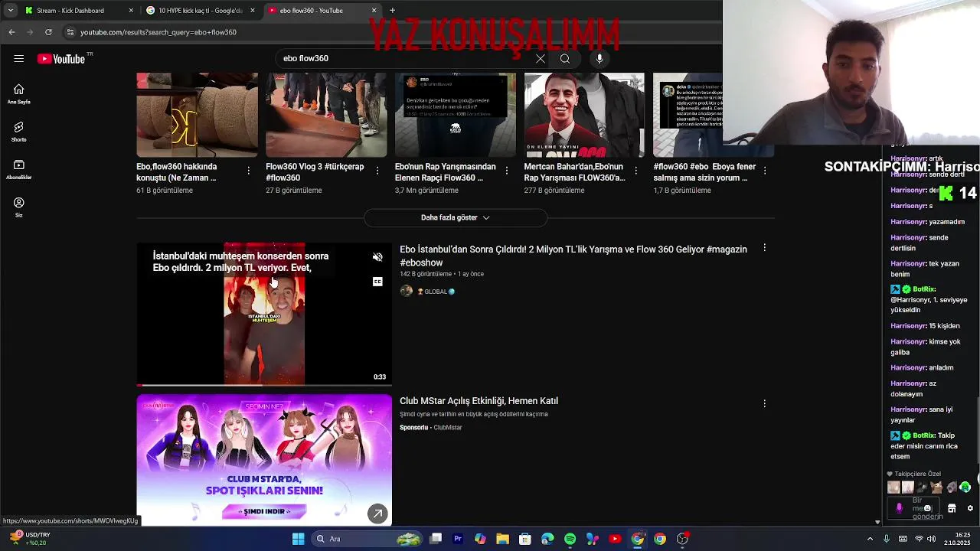Click the browser address bar URL

(x=158, y=32)
